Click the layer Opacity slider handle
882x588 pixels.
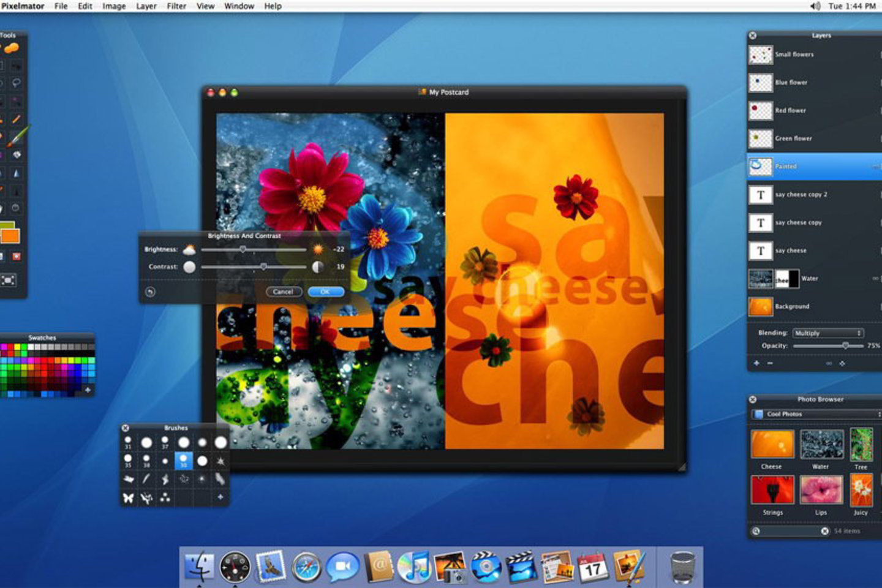click(x=845, y=345)
